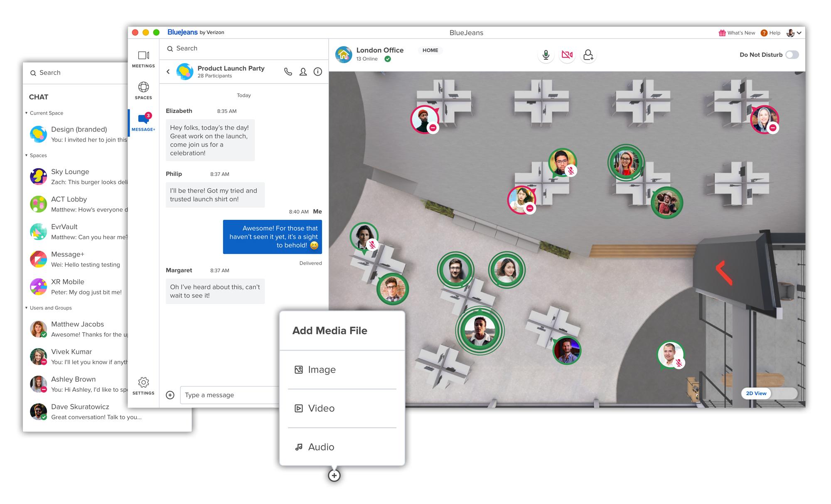The width and height of the screenshot is (831, 504).
Task: Click the '13 Online' status text
Action: point(367,59)
